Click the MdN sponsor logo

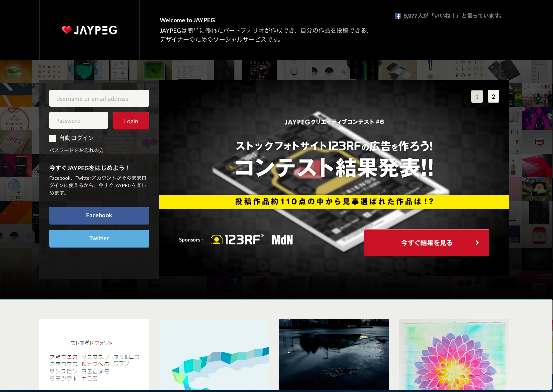(x=283, y=239)
